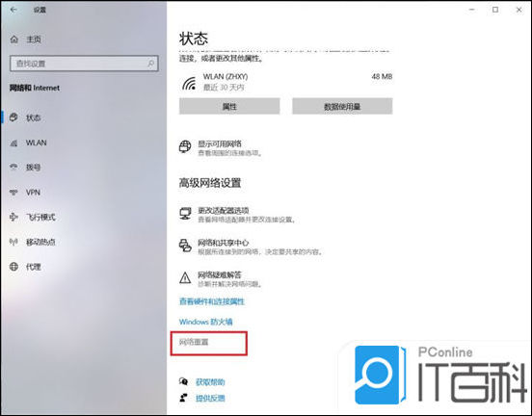Click the 数据使用量 button

(x=342, y=107)
